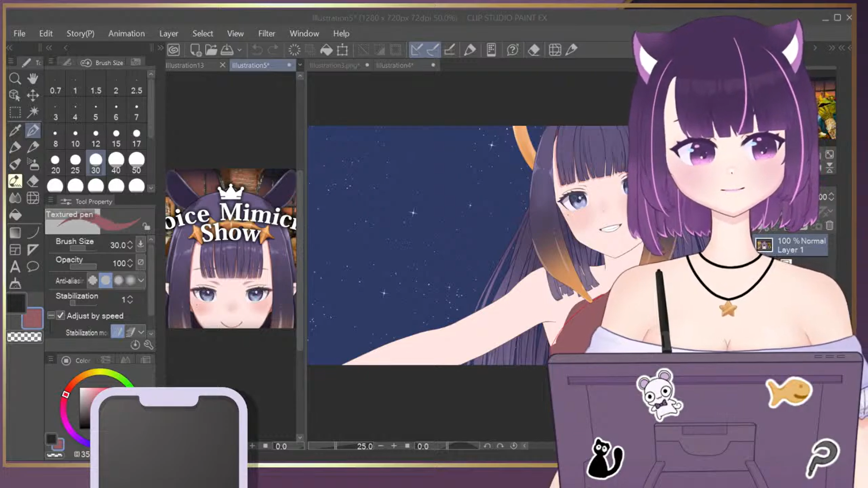
Task: Pick the Eyedropper tool
Action: click(x=15, y=131)
